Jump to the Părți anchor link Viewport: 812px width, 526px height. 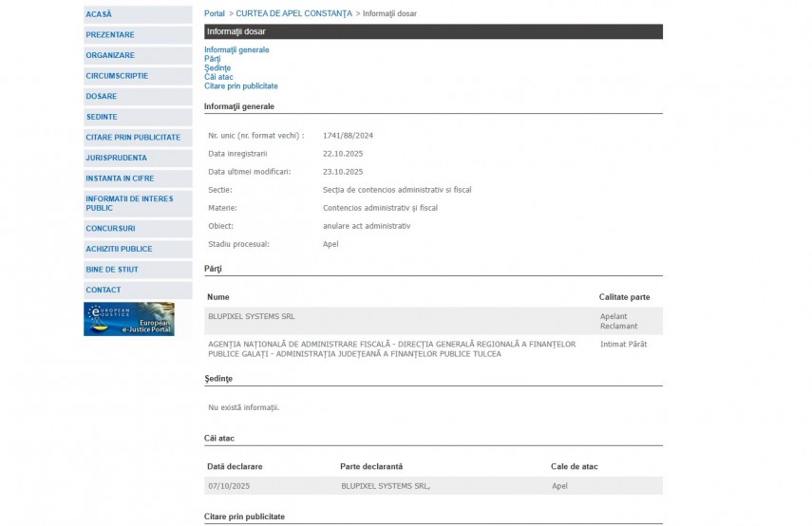click(212, 59)
